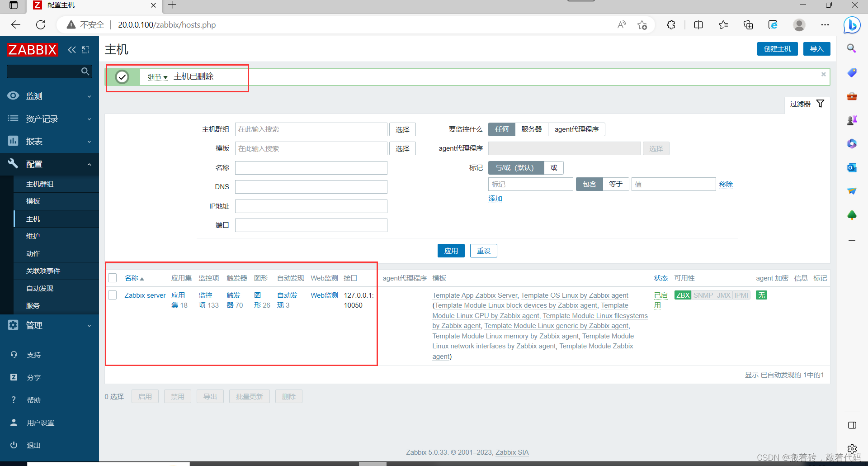This screenshot has height=466, width=868.
Task: Click the sidebar search magnifier icon
Action: click(x=85, y=71)
